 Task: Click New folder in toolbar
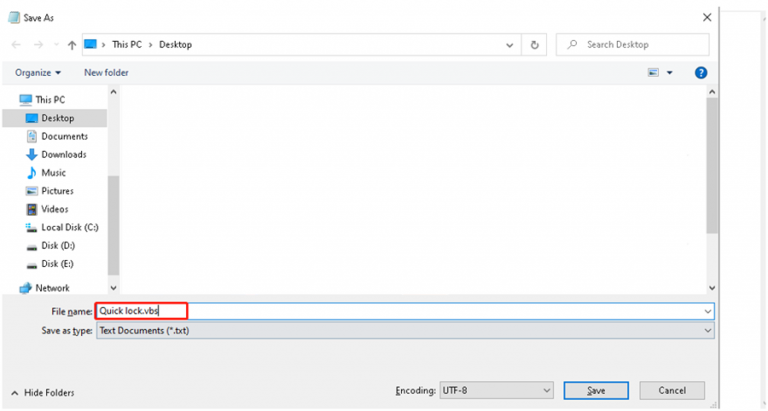coord(106,73)
